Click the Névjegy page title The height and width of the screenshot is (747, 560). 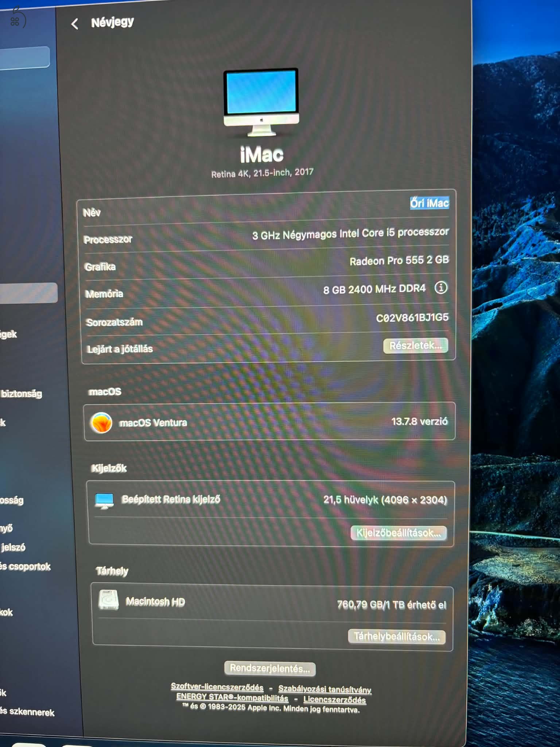pyautogui.click(x=112, y=22)
